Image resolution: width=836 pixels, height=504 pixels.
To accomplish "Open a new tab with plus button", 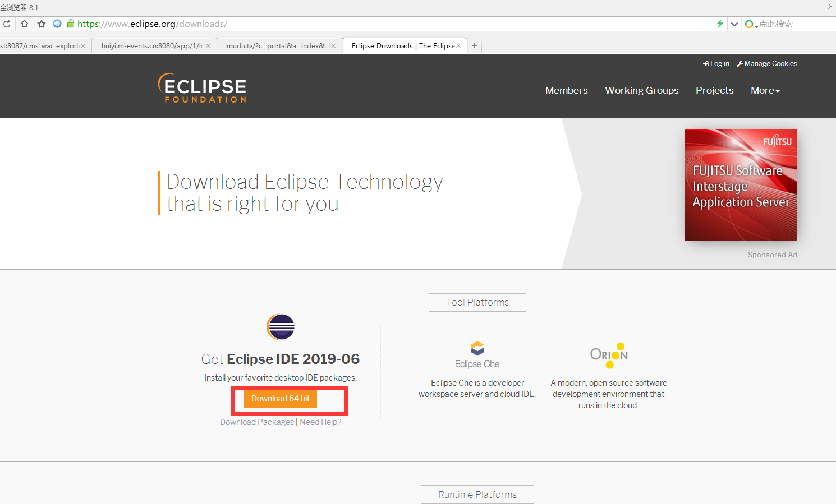I will coord(475,46).
